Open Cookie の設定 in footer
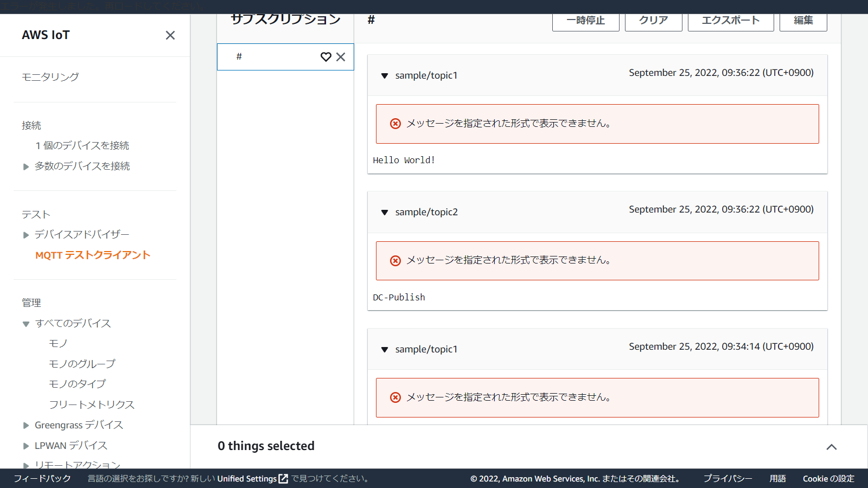 [x=828, y=479]
